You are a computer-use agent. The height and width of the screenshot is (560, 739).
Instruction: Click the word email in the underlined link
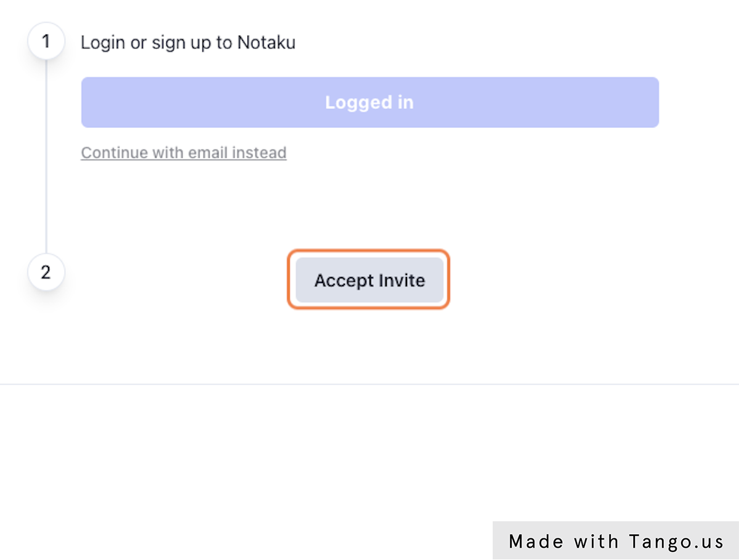click(208, 152)
